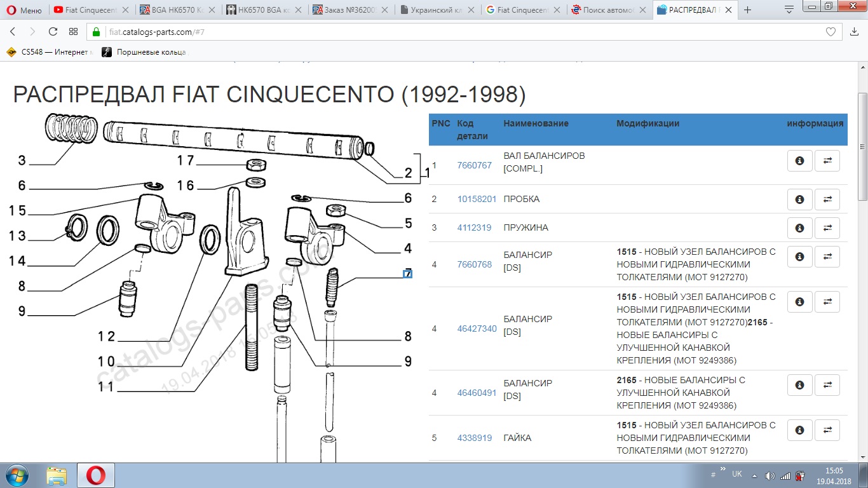Add page to bookmarks with heart icon

pos(831,32)
